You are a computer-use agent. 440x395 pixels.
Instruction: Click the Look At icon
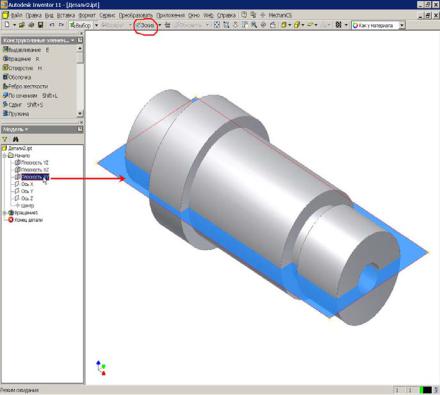click(x=273, y=25)
